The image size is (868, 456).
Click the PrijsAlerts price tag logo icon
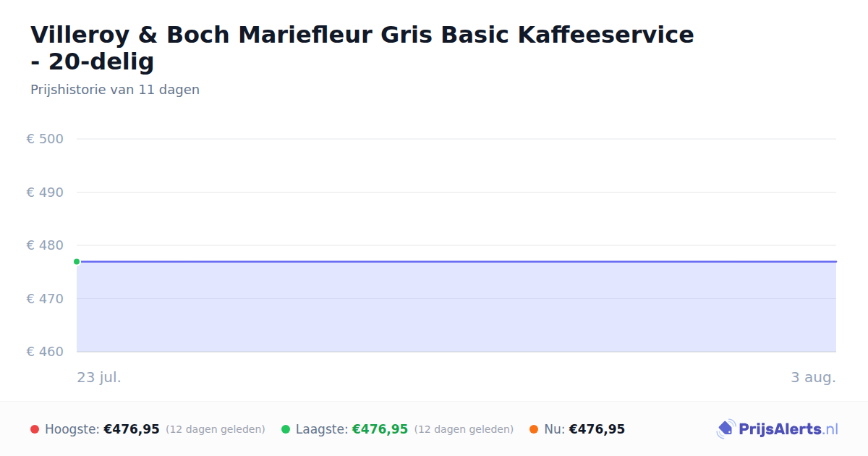point(726,429)
